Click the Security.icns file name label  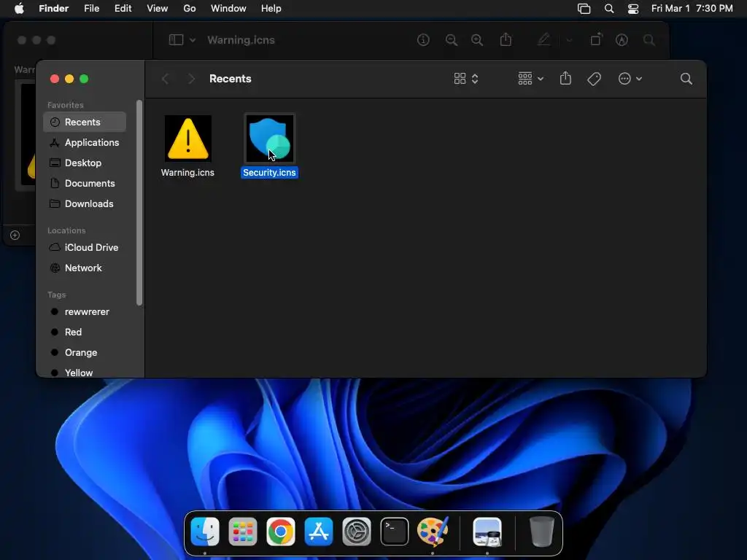(270, 172)
